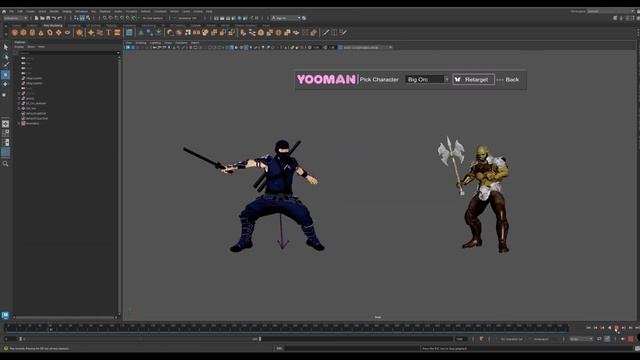Go to end of playback range
This screenshot has width=640, height=360.
[638, 327]
